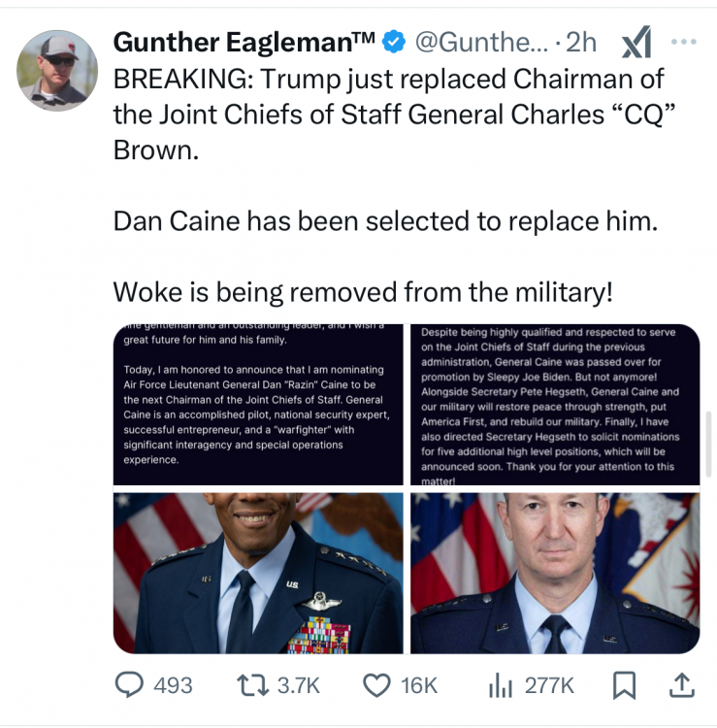Click the blue verified checkmark badge
Image resolution: width=717 pixels, height=728 pixels.
click(x=393, y=43)
